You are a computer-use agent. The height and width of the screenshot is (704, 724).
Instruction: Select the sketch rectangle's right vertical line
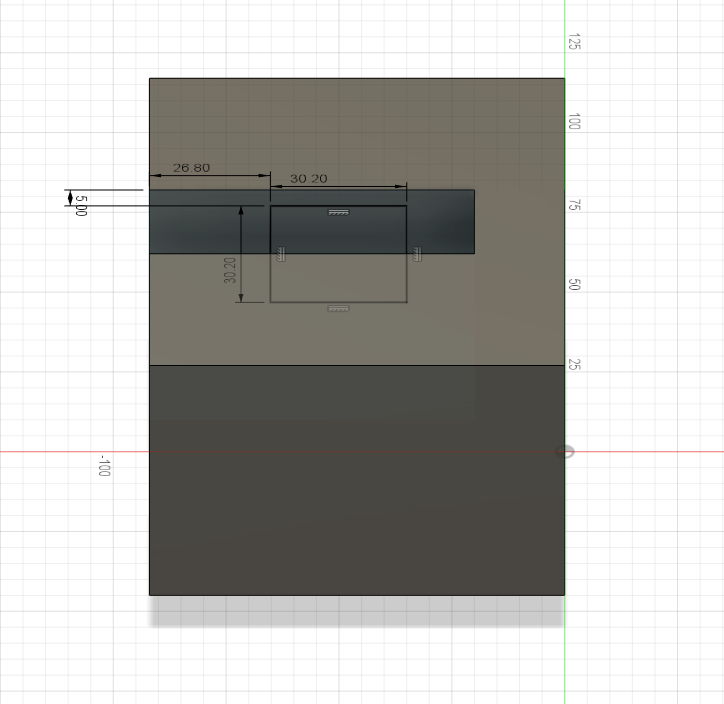(407, 254)
